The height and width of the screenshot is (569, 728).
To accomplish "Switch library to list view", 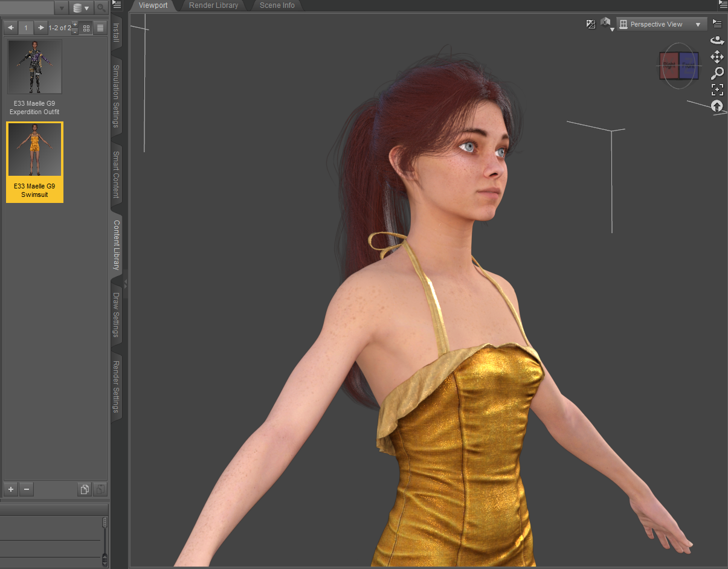I will click(100, 28).
